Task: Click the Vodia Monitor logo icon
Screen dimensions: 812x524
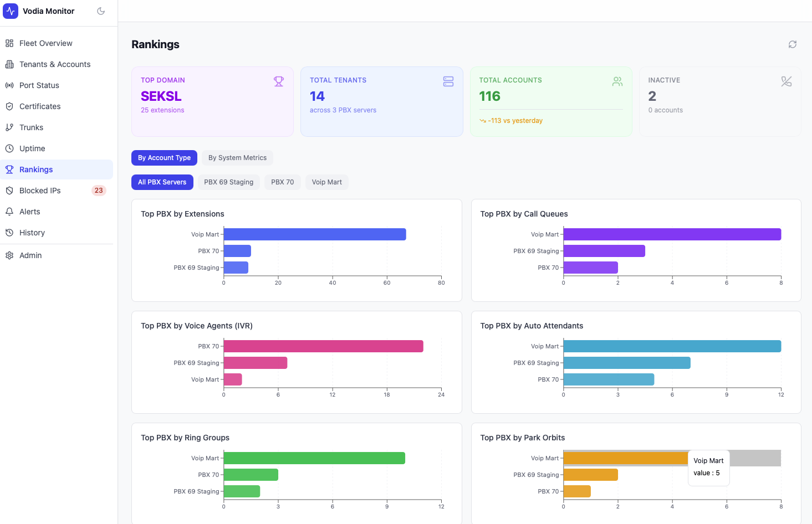Action: point(11,11)
